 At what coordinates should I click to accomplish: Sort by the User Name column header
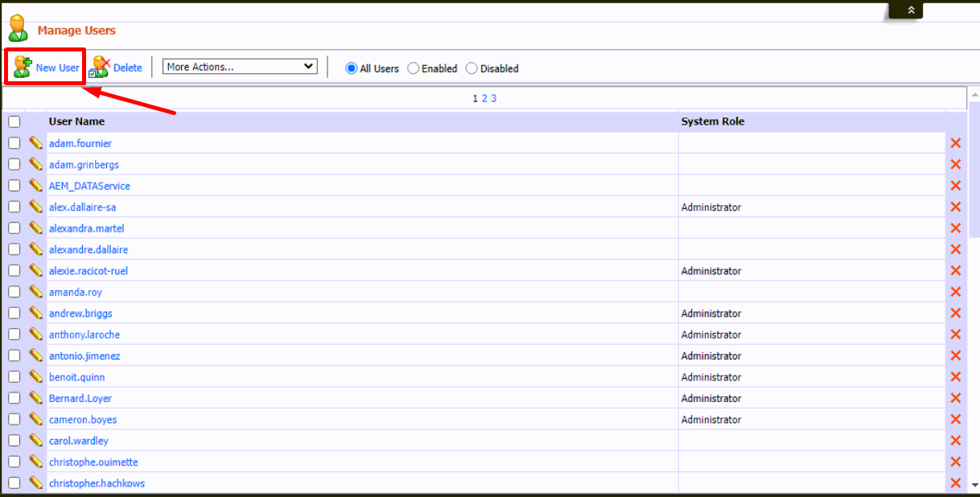(x=76, y=121)
